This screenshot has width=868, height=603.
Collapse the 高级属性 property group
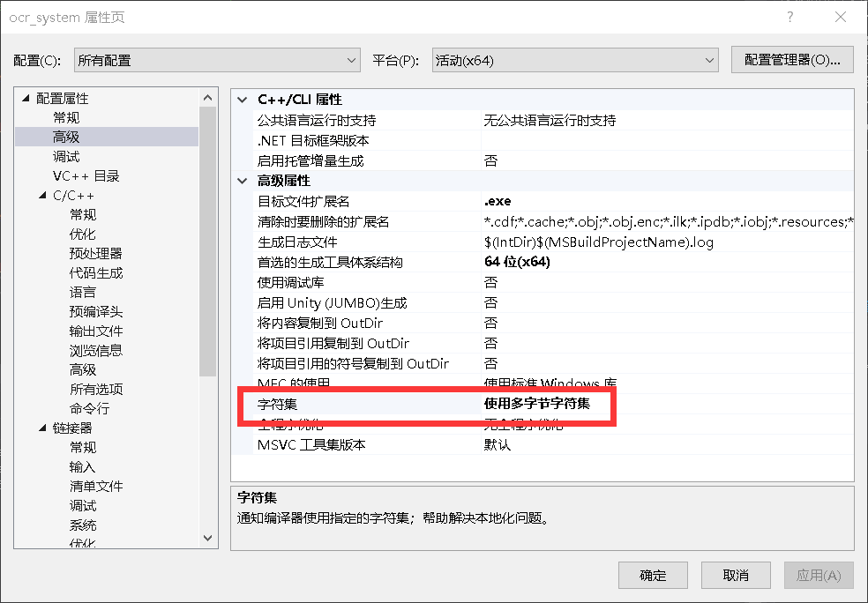241,181
